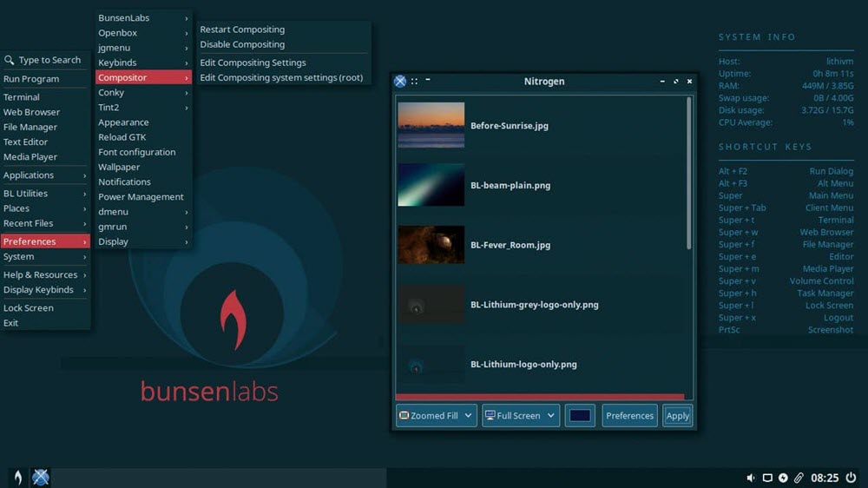Select Disable Compositing
Screen dimensions: 868x488
click(242, 44)
